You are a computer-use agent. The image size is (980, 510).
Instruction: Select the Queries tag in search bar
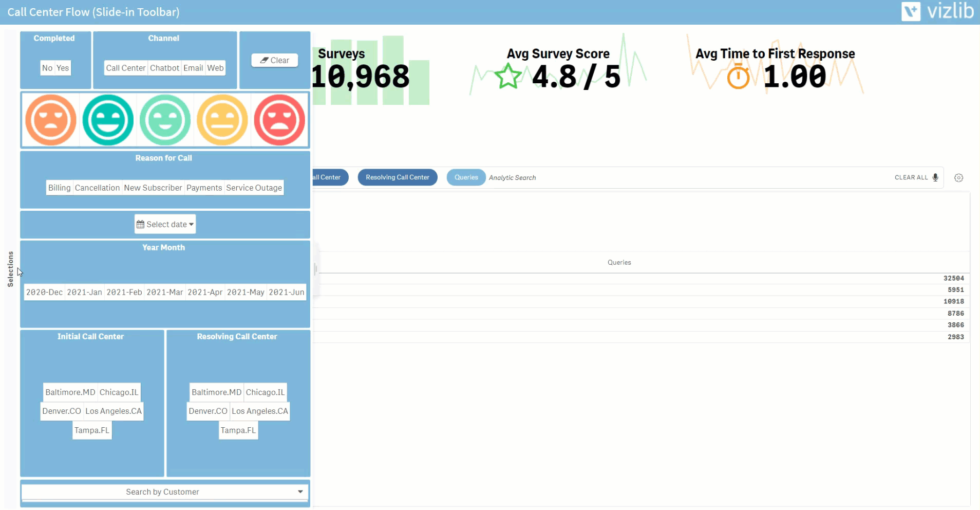(466, 177)
